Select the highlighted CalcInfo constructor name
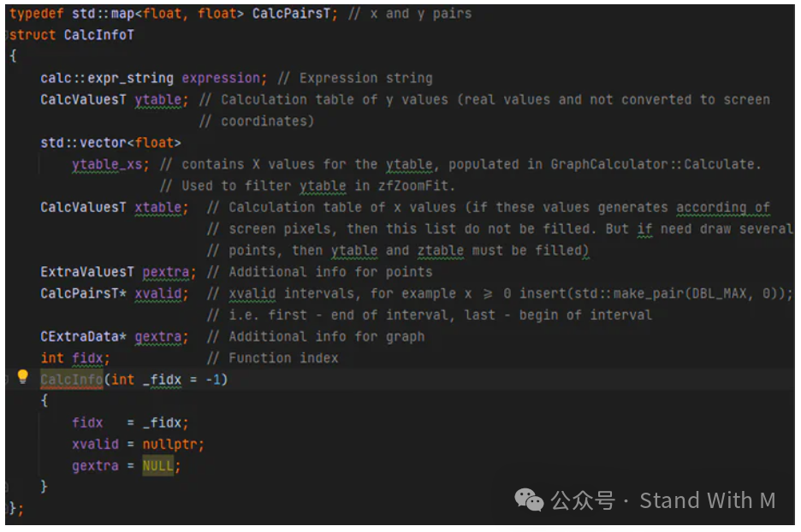Screen dimensions: 801x532 (x=70, y=379)
